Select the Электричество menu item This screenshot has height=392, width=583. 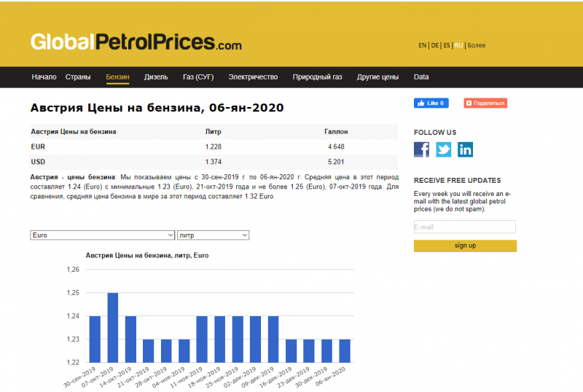253,77
